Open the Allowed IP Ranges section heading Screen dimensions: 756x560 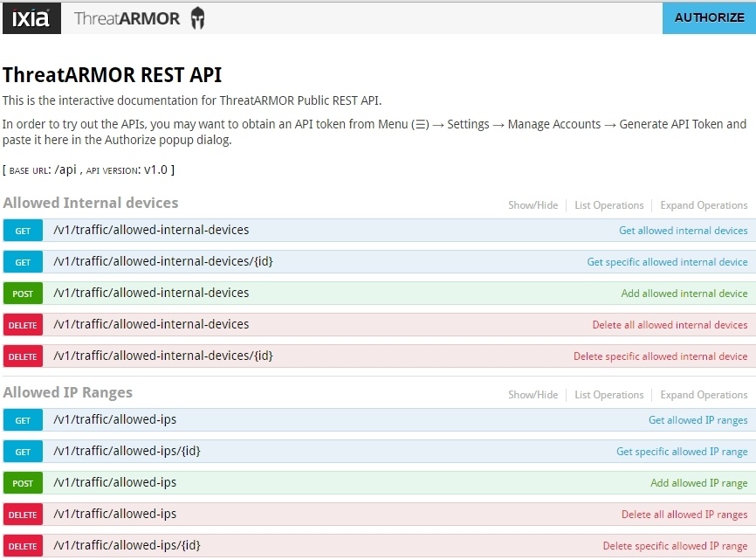tap(68, 393)
